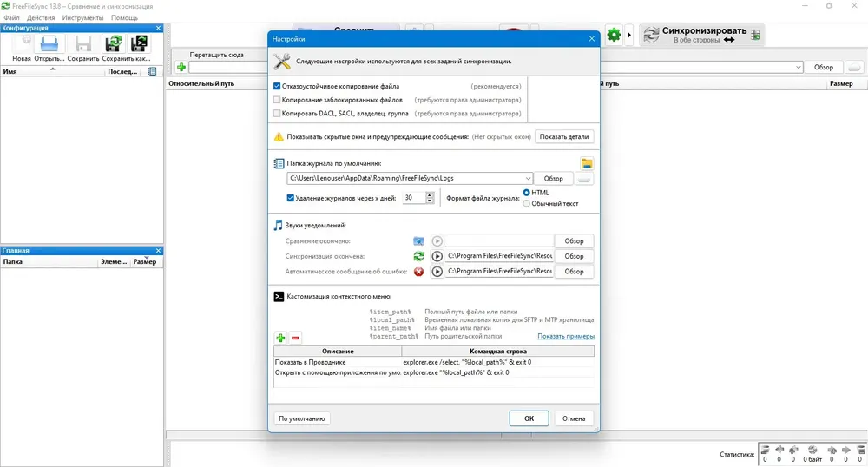This screenshot has width=868, height=467.
Task: Click the По умолчанию button
Action: (302, 419)
